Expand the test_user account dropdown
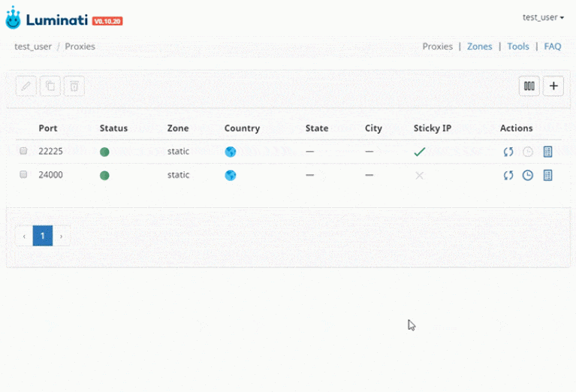Viewport: 576px width, 392px height. (x=543, y=17)
